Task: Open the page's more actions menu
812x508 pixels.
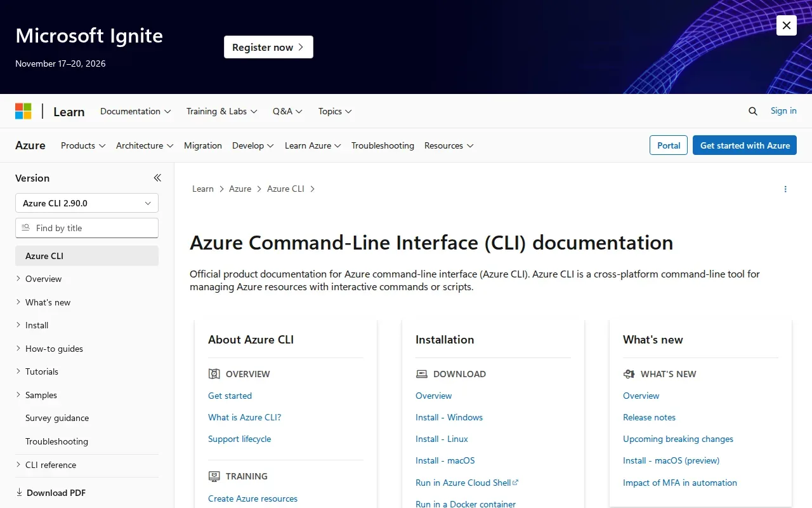Action: coord(785,189)
